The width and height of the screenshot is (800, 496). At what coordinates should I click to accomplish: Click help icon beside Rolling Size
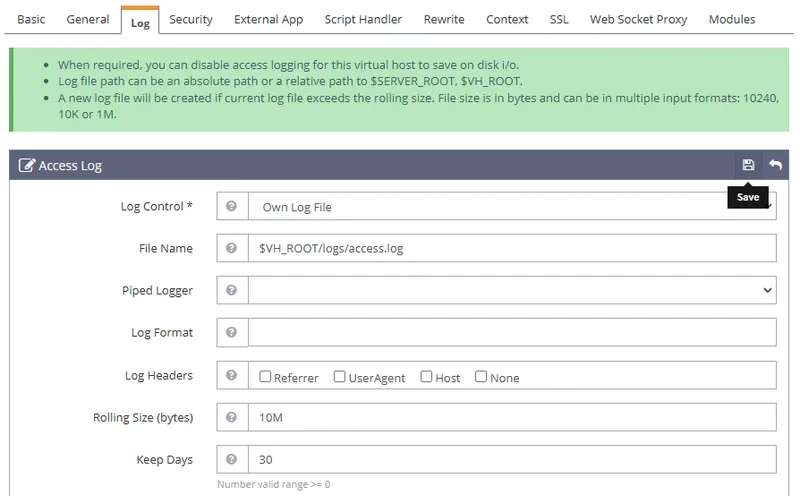tap(232, 418)
